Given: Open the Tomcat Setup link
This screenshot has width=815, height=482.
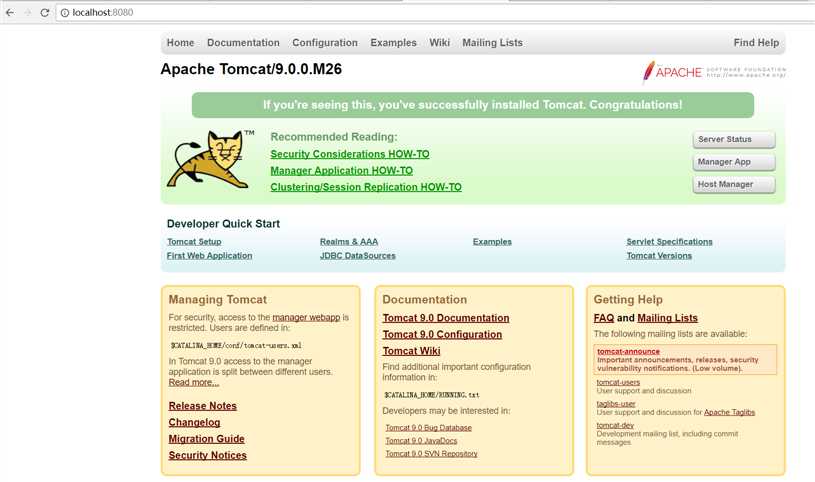Looking at the screenshot, I should coord(194,242).
